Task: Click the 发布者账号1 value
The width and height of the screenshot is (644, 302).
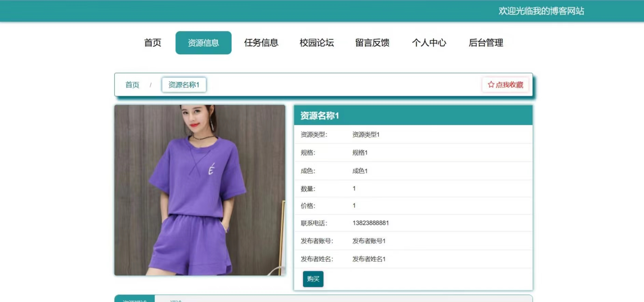Action: (369, 241)
